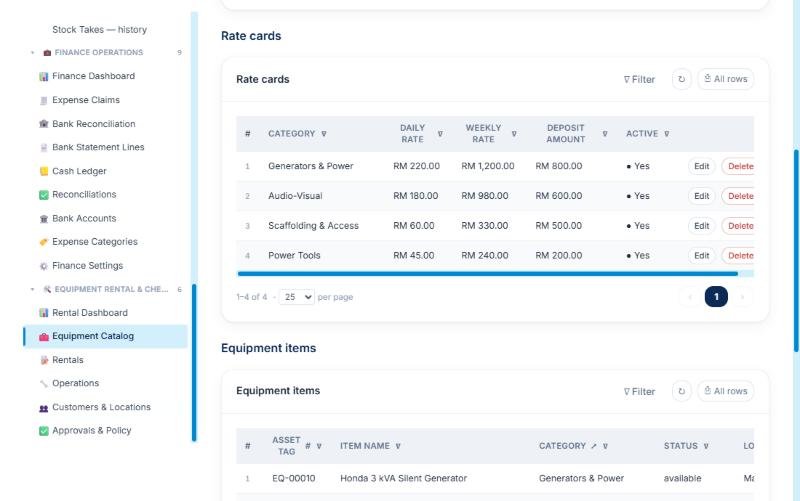Click the Rentals sidebar icon
800x501 pixels.
[44, 360]
